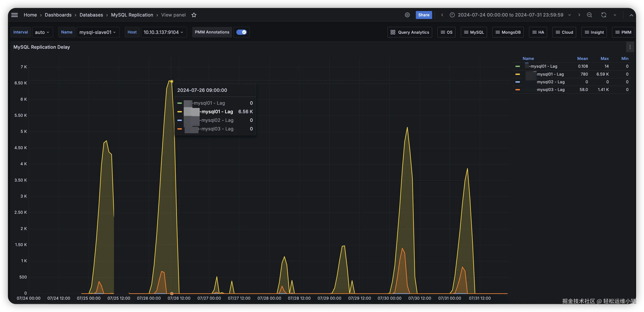The image size is (644, 312).
Task: Refresh the dashboard
Action: pos(603,15)
